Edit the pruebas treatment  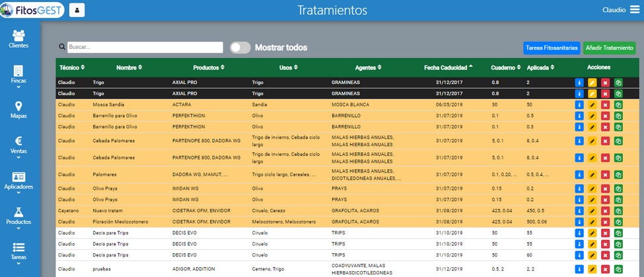click(592, 269)
